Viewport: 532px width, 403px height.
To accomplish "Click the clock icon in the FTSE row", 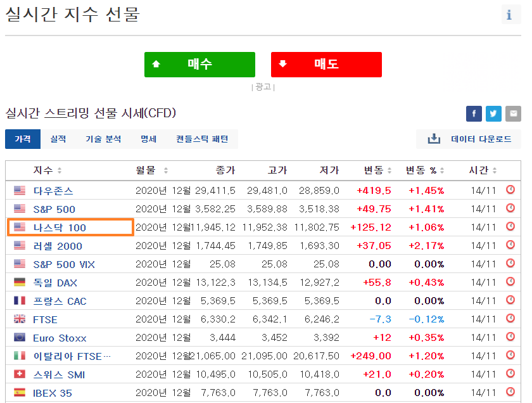I will 510,318.
